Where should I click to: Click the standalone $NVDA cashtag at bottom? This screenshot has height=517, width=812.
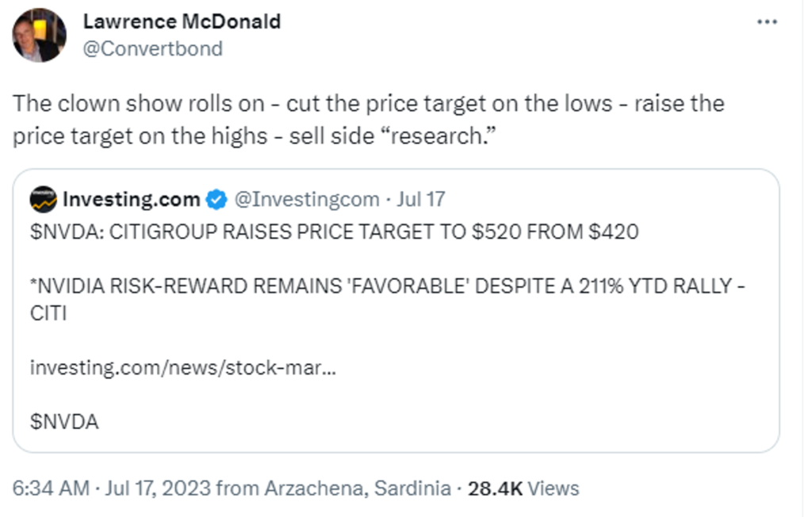pos(64,422)
